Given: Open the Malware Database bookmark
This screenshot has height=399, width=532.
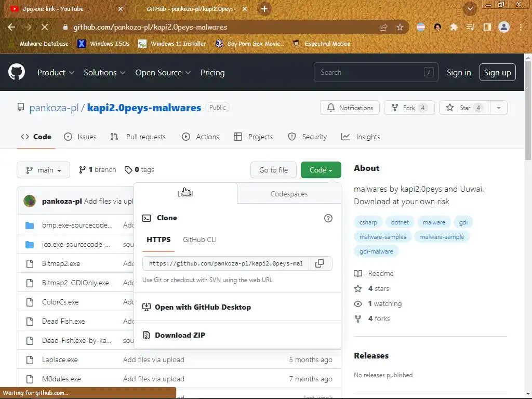Looking at the screenshot, I should pyautogui.click(x=38, y=44).
